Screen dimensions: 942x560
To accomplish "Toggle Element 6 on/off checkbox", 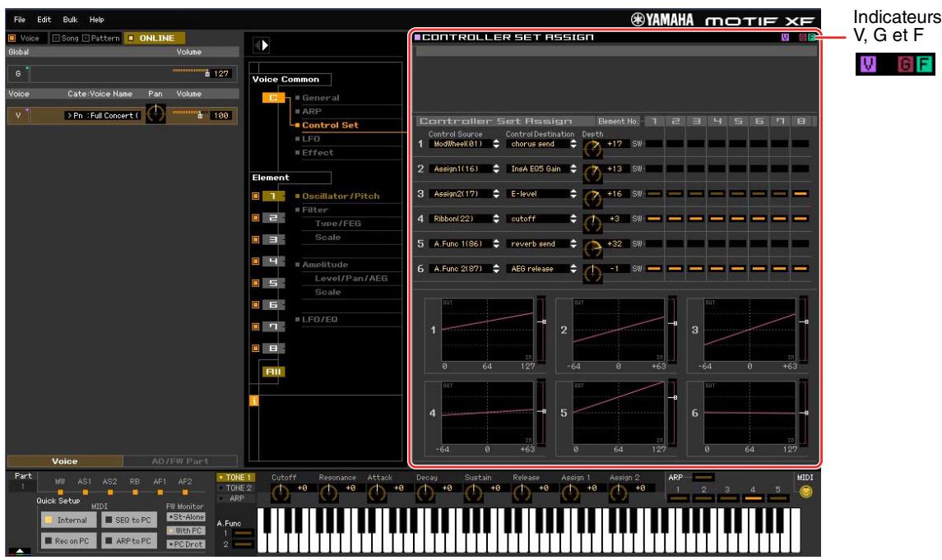I will [x=255, y=305].
